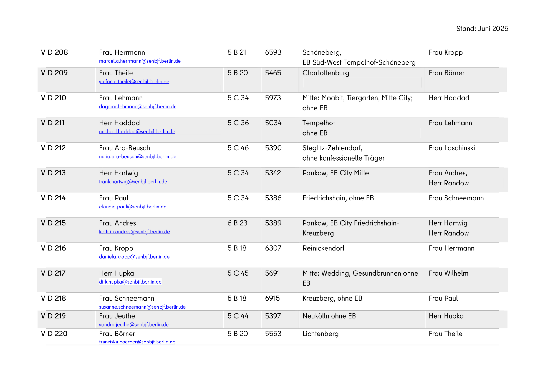Click the V D 220 row label

[54, 334]
